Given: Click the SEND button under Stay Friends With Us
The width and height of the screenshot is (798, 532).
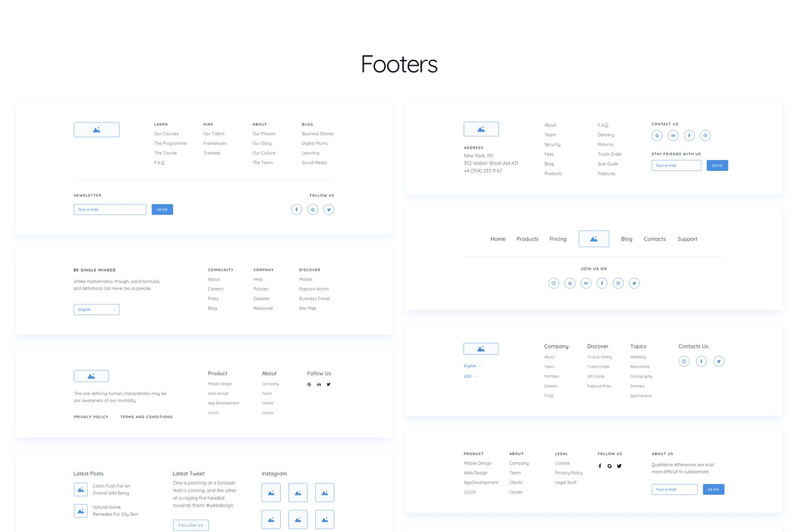Looking at the screenshot, I should (717, 165).
